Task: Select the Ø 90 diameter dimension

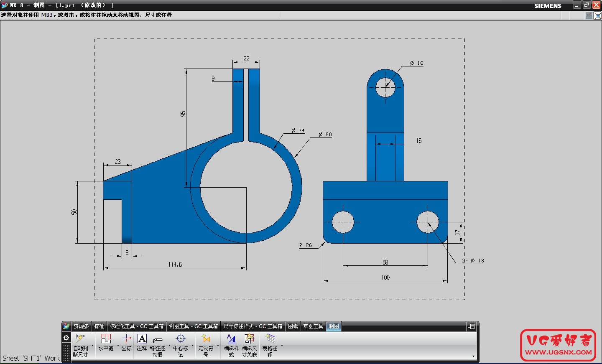Action: [325, 135]
